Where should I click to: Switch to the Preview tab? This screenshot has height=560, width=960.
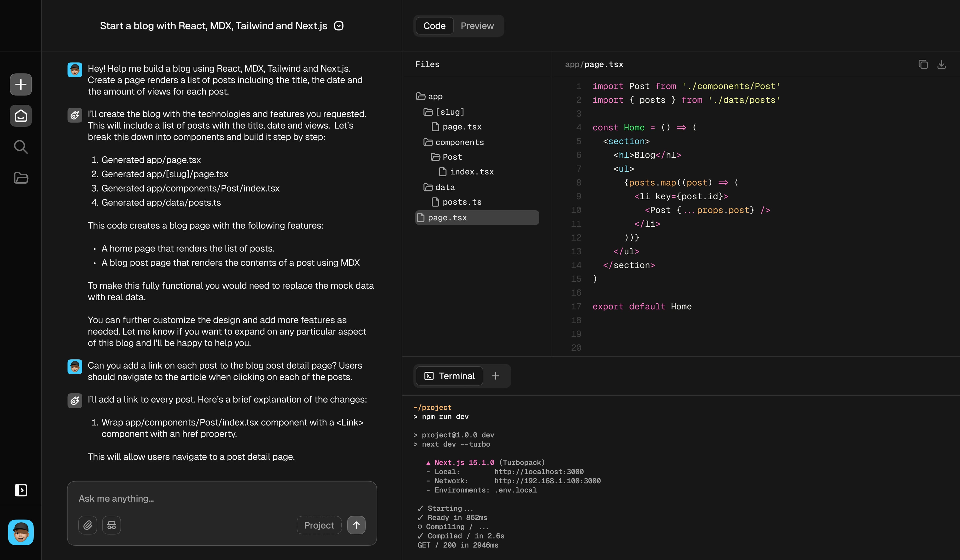click(x=477, y=25)
